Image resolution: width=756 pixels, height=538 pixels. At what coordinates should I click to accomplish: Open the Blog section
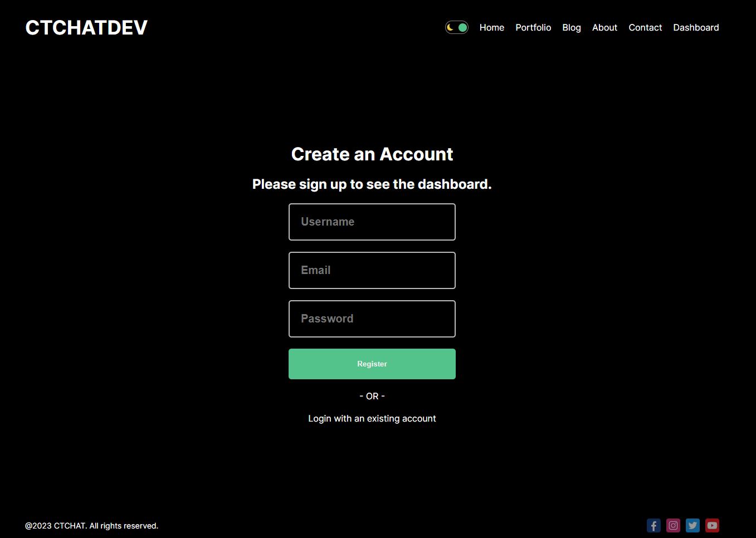tap(571, 27)
